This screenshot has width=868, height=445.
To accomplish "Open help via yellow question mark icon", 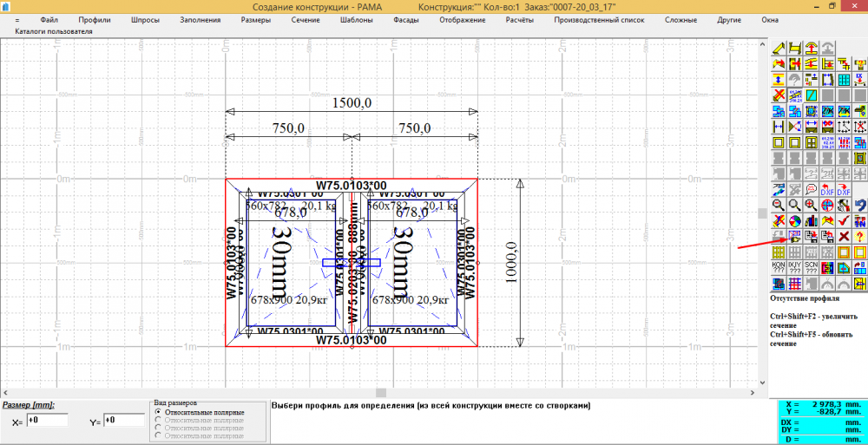I will click(x=861, y=236).
